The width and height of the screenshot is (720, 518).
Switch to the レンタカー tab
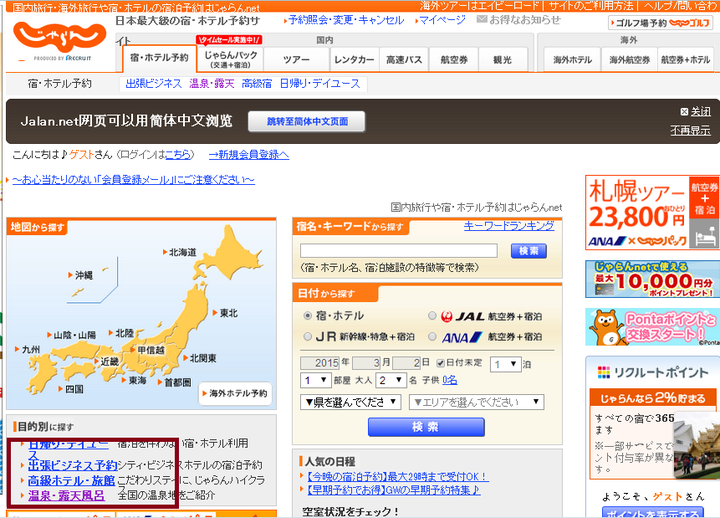[x=354, y=60]
